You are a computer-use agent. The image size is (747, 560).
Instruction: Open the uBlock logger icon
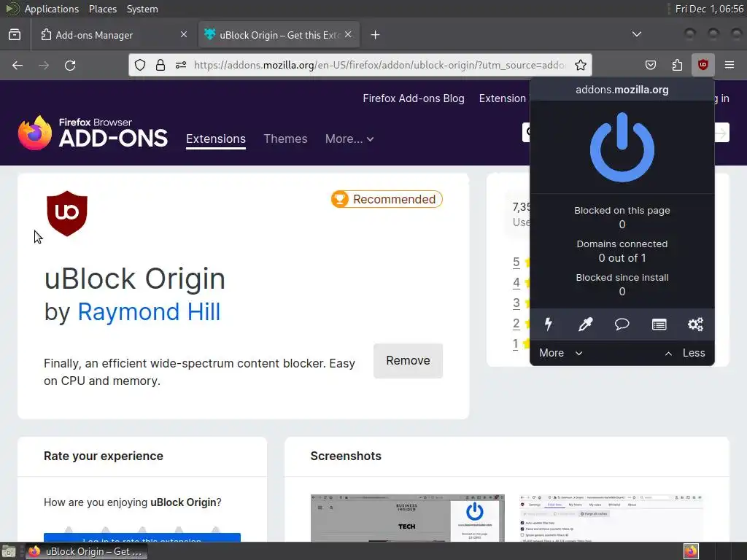point(659,324)
